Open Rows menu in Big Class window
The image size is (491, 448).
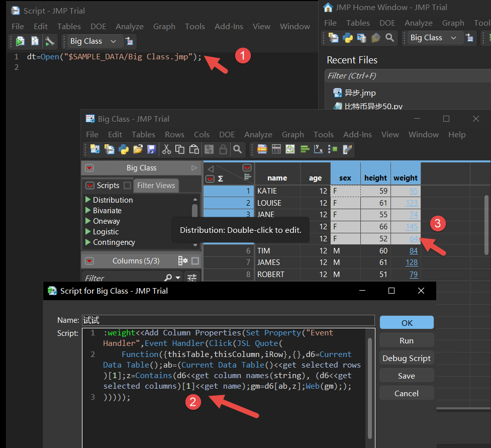click(174, 135)
